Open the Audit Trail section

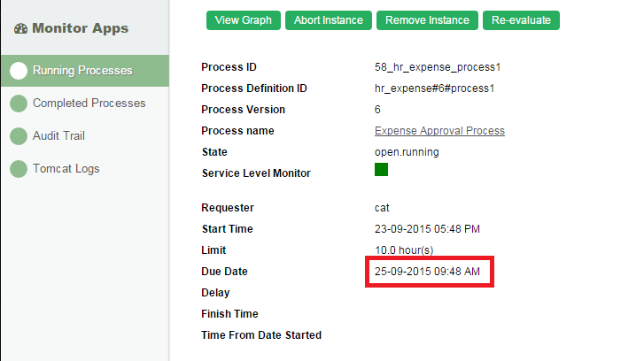click(58, 136)
